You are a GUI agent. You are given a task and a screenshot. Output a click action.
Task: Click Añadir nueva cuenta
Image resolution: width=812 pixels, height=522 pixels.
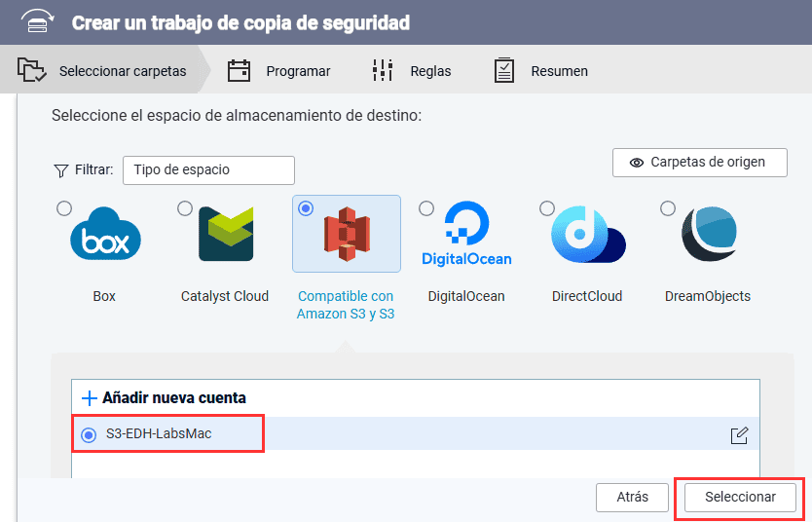pyautogui.click(x=164, y=397)
